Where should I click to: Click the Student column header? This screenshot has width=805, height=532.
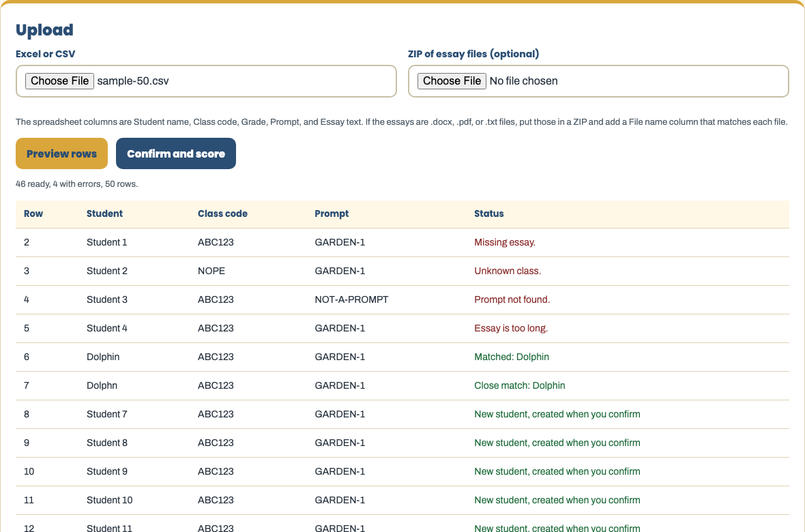[105, 213]
